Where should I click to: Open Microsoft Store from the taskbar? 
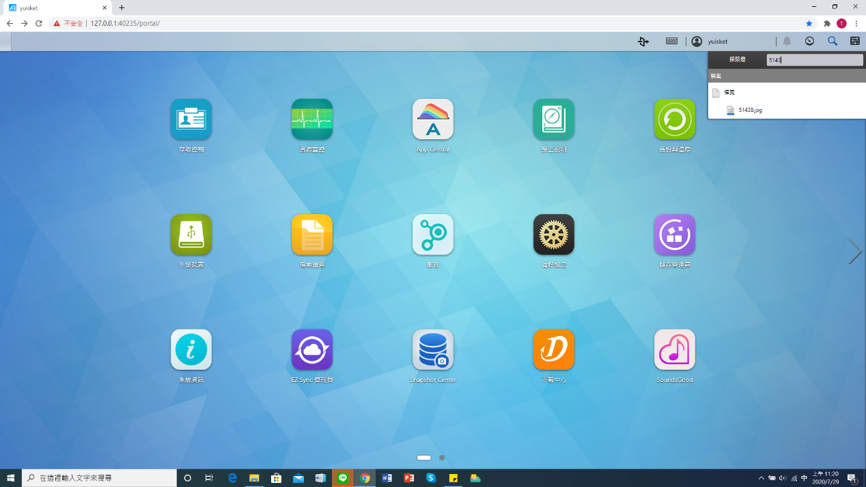click(276, 478)
